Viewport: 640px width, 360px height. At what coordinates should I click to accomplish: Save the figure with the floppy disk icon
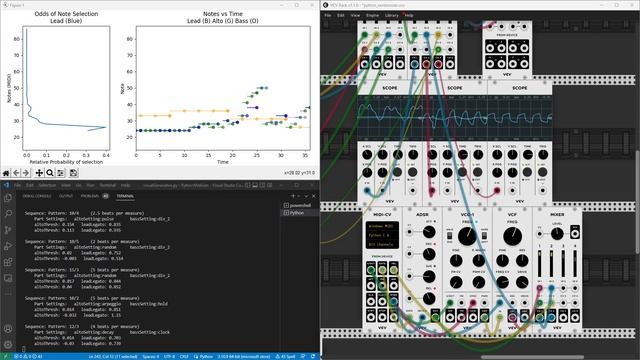(x=73, y=173)
